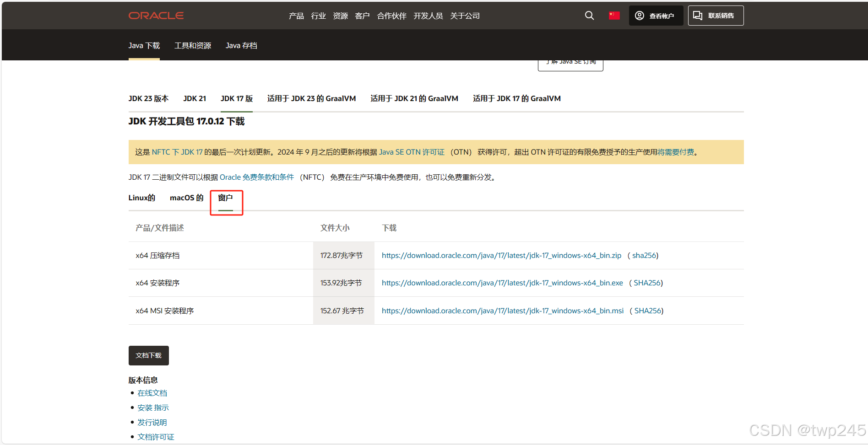
Task: Open the NFTC 下 JDK 17 link
Action: [x=177, y=152]
